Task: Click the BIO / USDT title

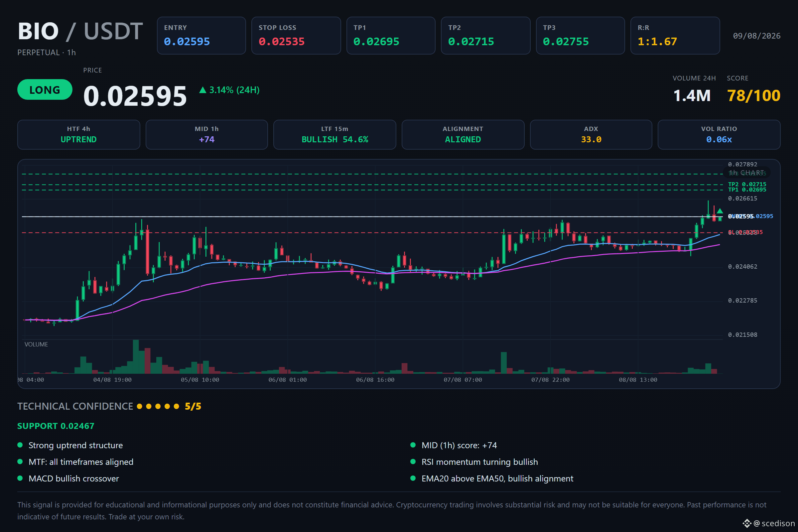Action: coord(80,31)
